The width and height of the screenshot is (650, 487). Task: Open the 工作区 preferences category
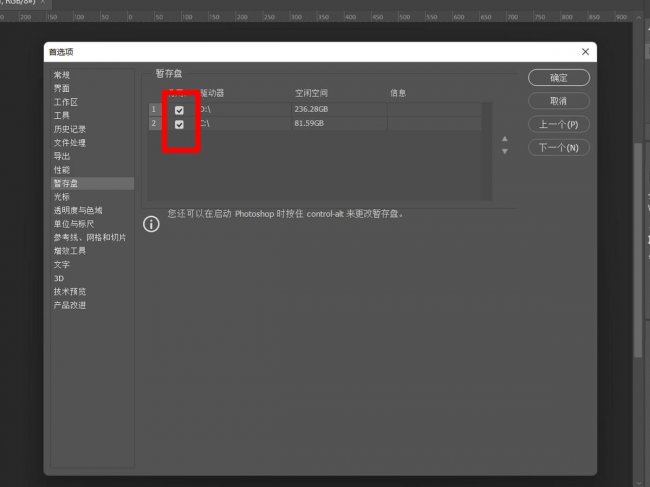[66, 102]
